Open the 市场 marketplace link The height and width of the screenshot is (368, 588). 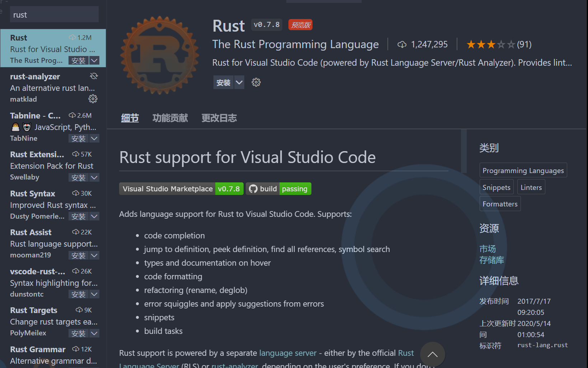[x=488, y=249]
